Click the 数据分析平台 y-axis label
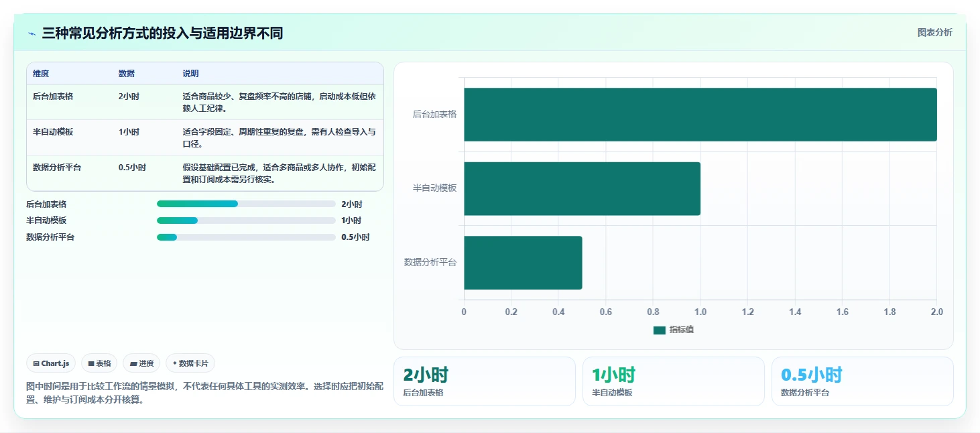 430,263
